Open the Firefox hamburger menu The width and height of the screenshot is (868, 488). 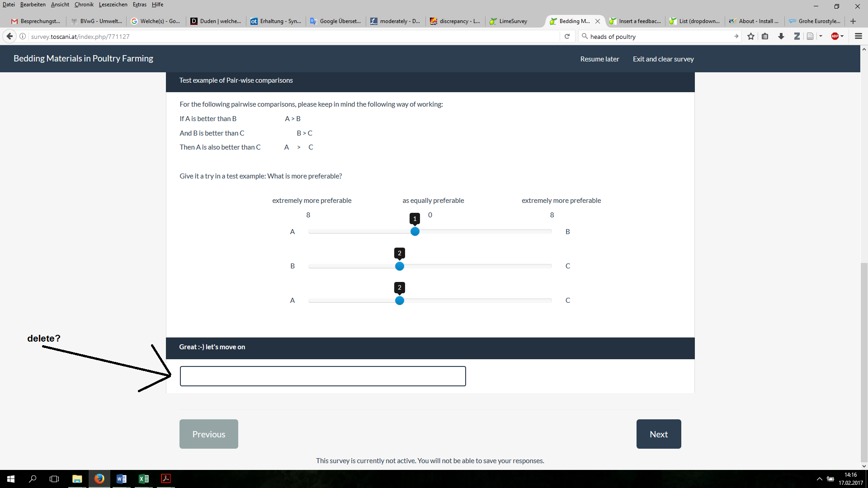(859, 36)
